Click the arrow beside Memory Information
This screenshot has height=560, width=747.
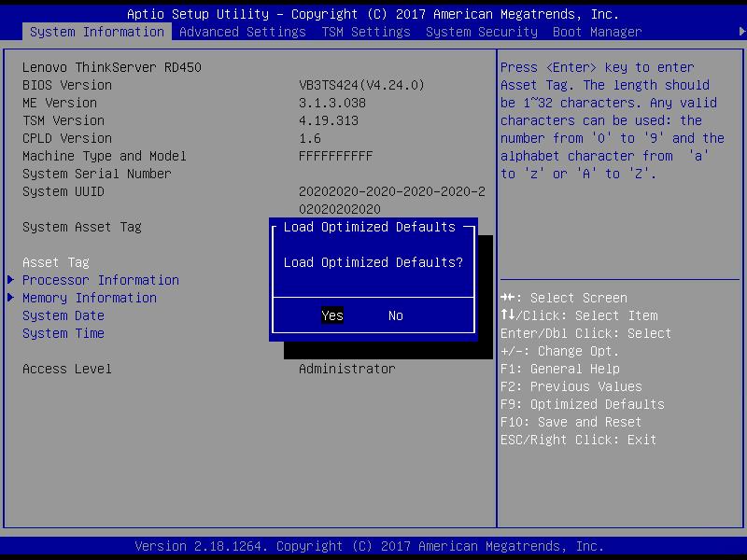[11, 298]
